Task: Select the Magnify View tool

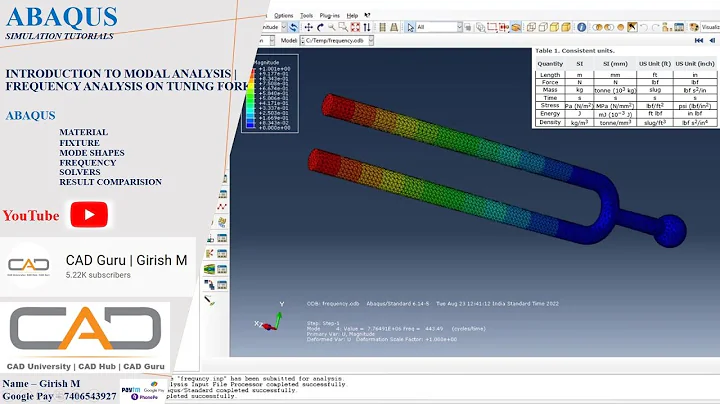Action: coord(332,28)
